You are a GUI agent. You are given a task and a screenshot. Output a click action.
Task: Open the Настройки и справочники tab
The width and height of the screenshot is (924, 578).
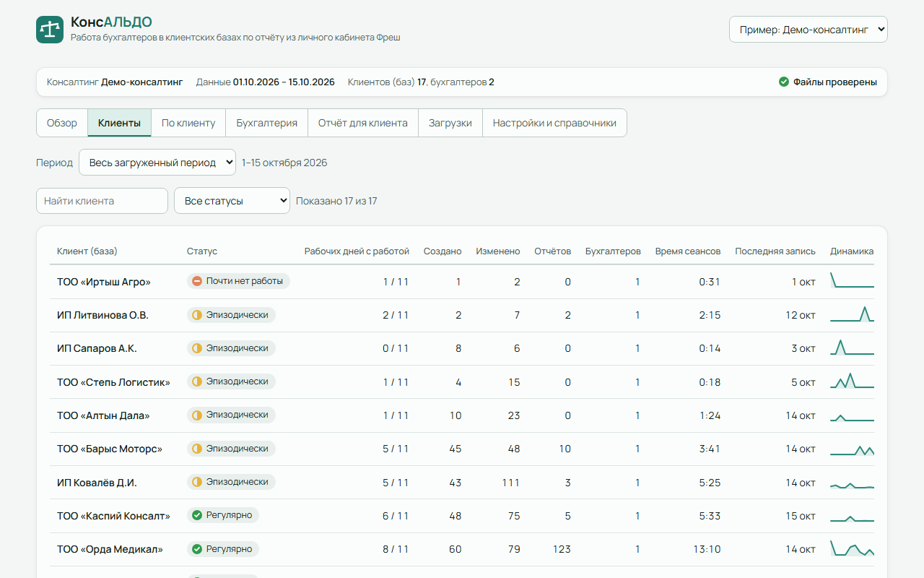[554, 123]
